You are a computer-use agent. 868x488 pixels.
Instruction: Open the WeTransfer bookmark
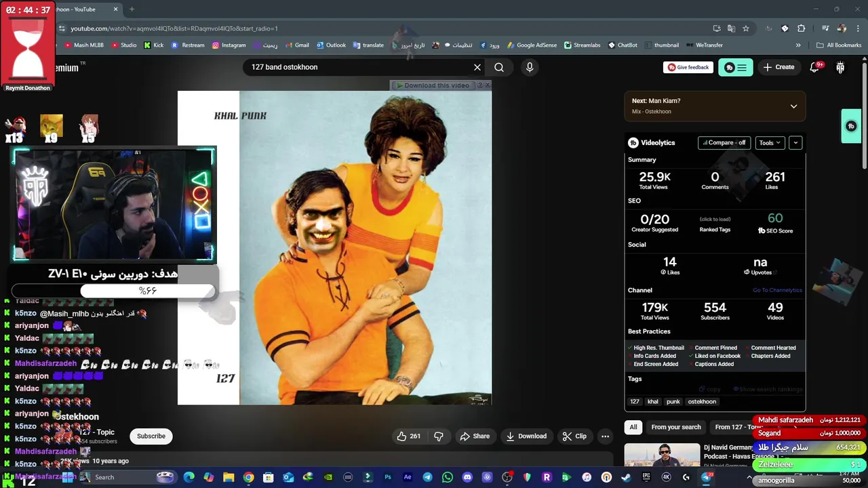(704, 45)
